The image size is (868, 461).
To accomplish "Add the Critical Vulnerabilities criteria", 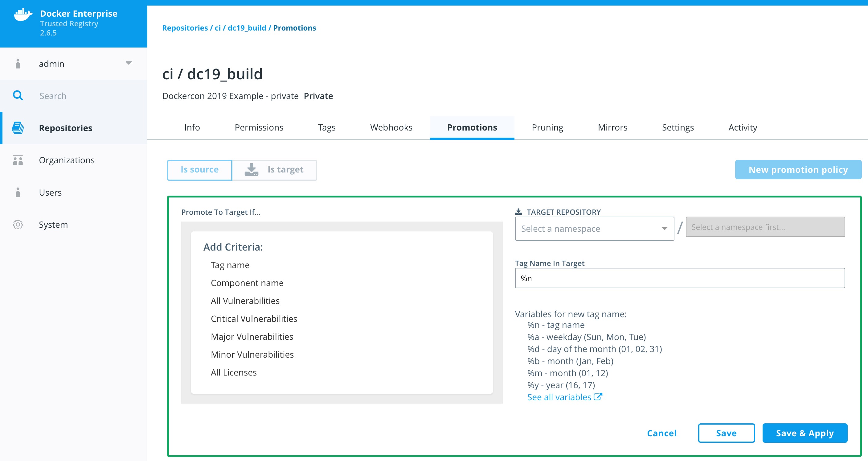I will (x=254, y=319).
